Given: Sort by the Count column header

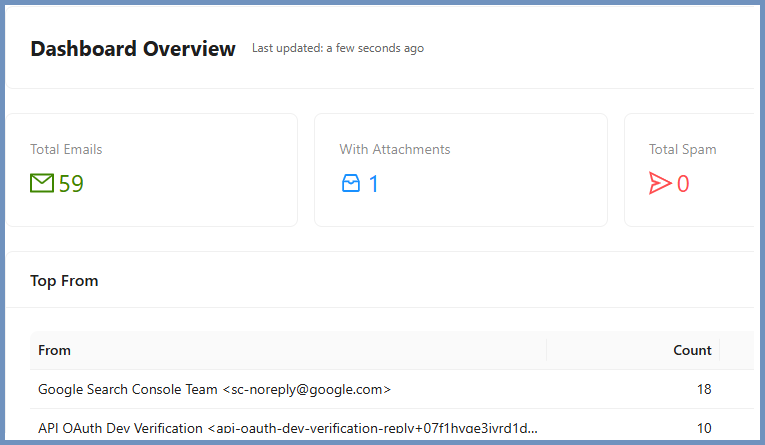Looking at the screenshot, I should click(692, 350).
